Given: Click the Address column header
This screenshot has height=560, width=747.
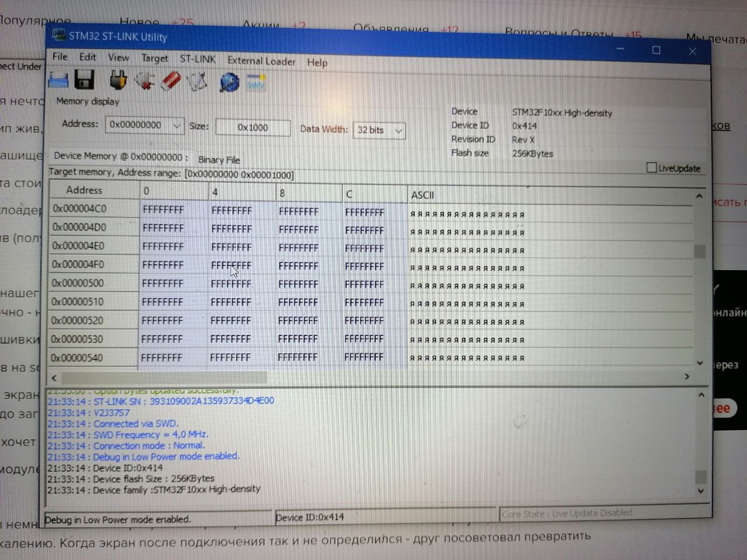Looking at the screenshot, I should pos(94,190).
